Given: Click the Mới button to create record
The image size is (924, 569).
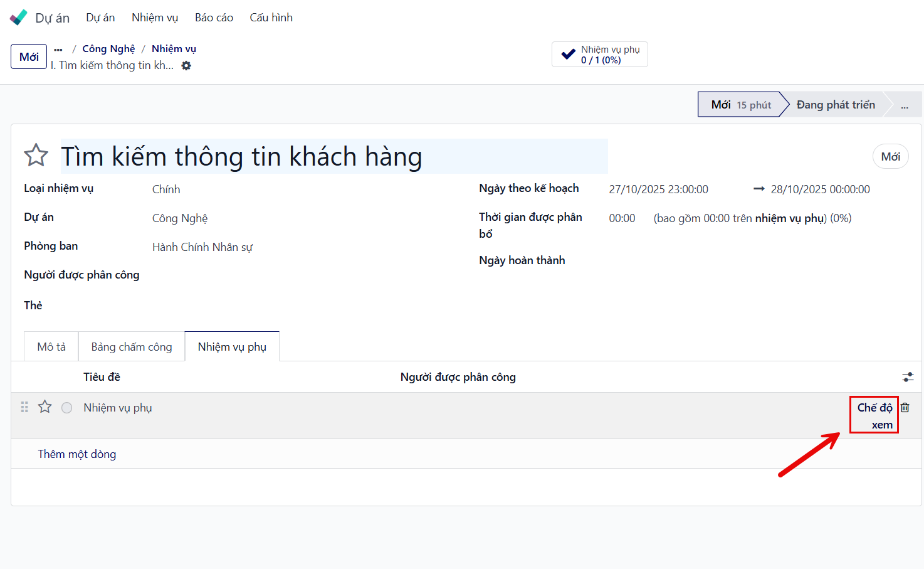Looking at the screenshot, I should [29, 56].
